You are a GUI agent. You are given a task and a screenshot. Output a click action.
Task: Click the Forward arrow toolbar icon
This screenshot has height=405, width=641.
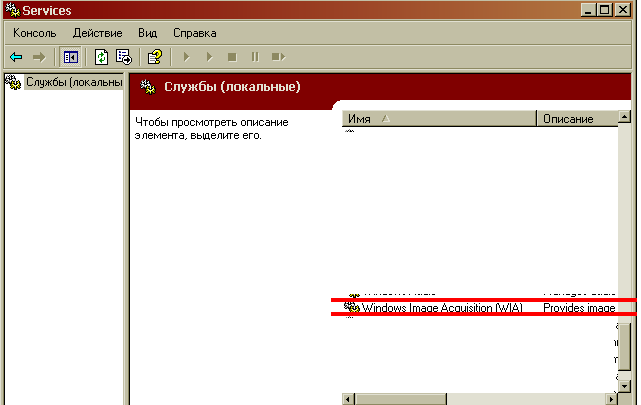pos(39,57)
